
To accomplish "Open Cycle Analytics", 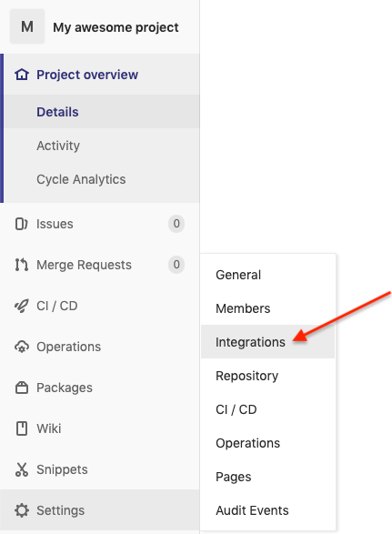I will click(x=81, y=179).
